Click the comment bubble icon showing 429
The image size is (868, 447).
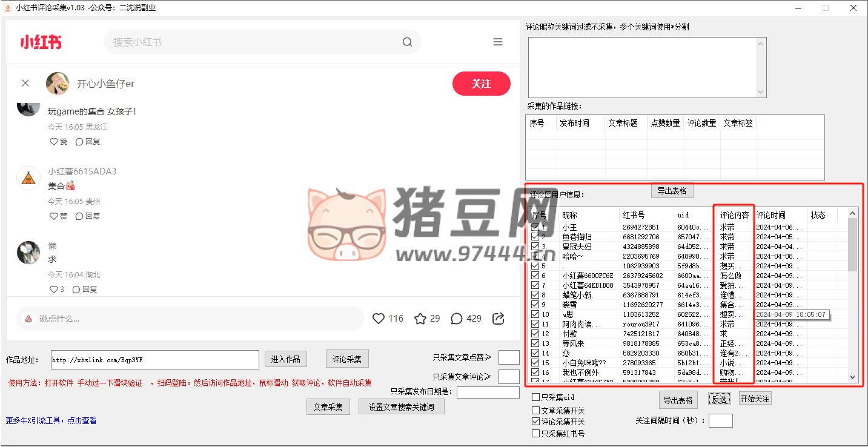click(457, 319)
